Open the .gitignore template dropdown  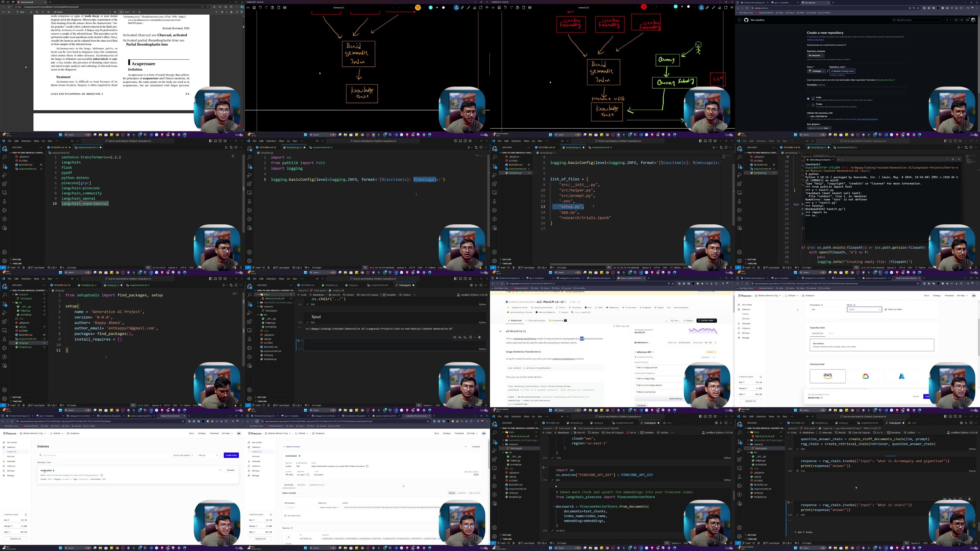[819, 128]
